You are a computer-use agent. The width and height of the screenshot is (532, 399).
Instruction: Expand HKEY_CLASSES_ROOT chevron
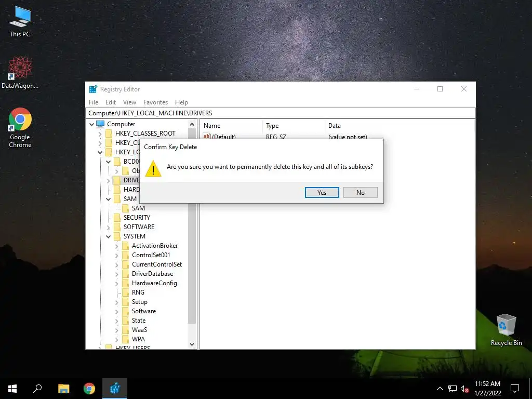[x=100, y=134]
